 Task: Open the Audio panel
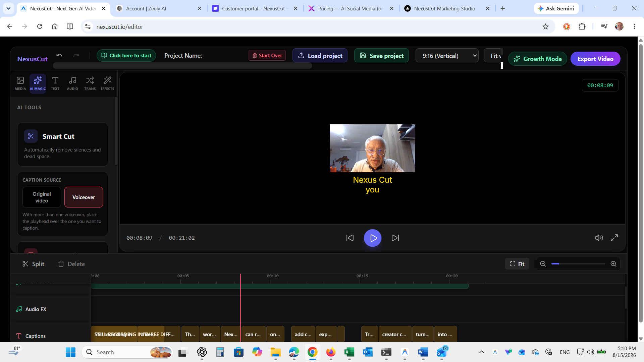point(72,83)
